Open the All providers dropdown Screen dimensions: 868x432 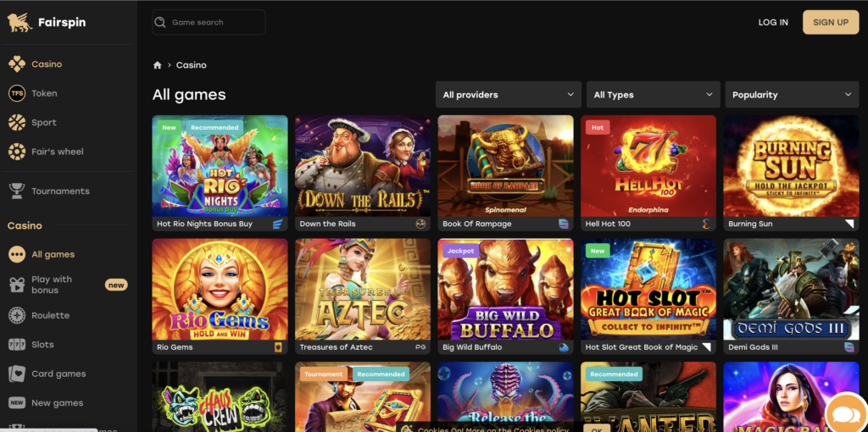coord(509,95)
